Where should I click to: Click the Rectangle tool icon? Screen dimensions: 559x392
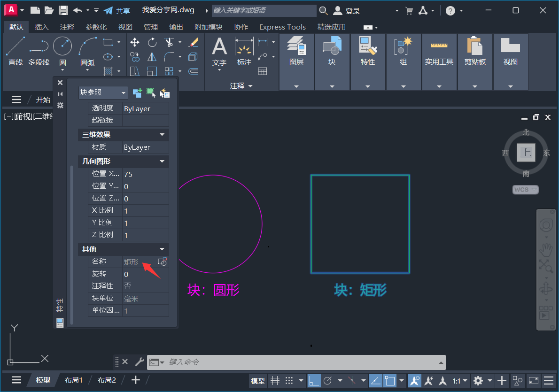108,42
